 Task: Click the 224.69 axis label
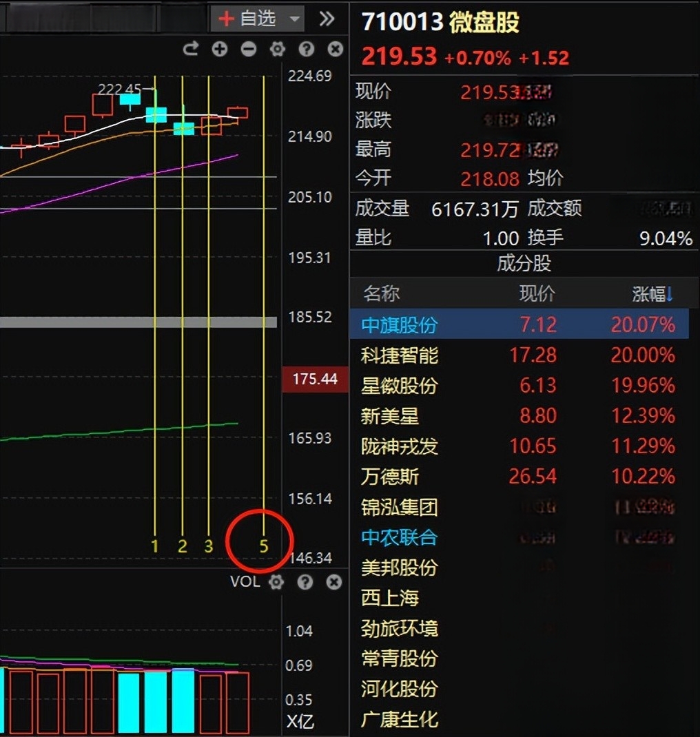[x=309, y=76]
